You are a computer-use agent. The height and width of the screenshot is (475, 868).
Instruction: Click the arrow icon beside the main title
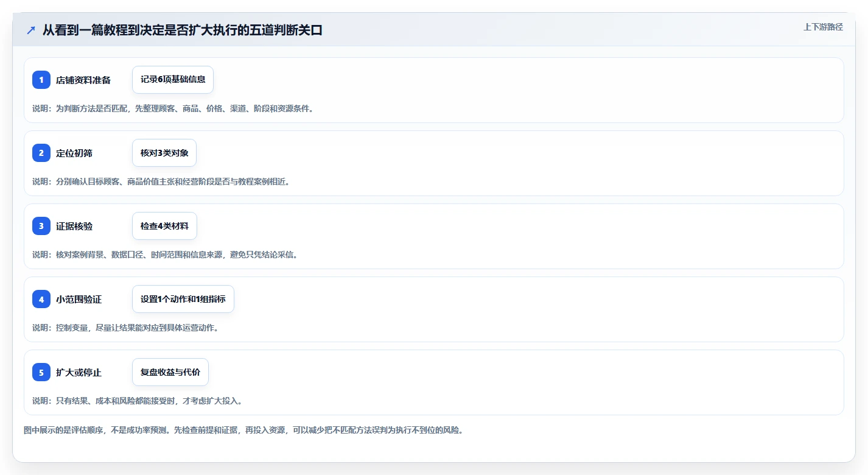click(31, 30)
